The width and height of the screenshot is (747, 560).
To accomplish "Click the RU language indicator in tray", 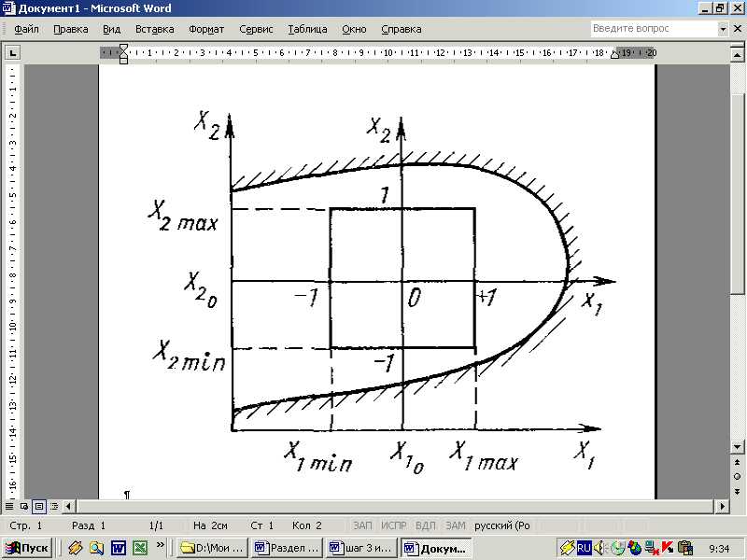I will click(584, 548).
